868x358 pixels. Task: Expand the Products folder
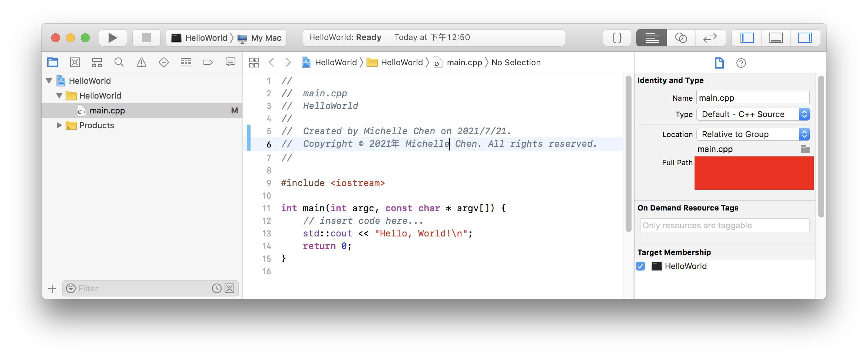pos(59,125)
